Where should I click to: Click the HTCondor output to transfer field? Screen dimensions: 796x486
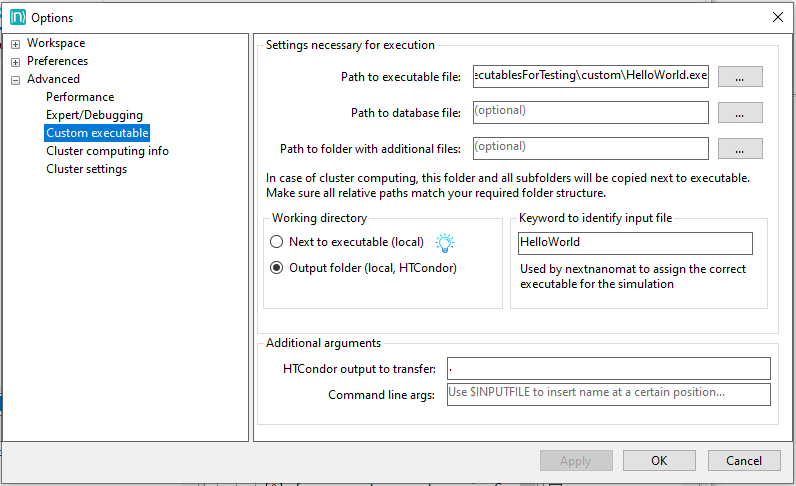(x=608, y=368)
